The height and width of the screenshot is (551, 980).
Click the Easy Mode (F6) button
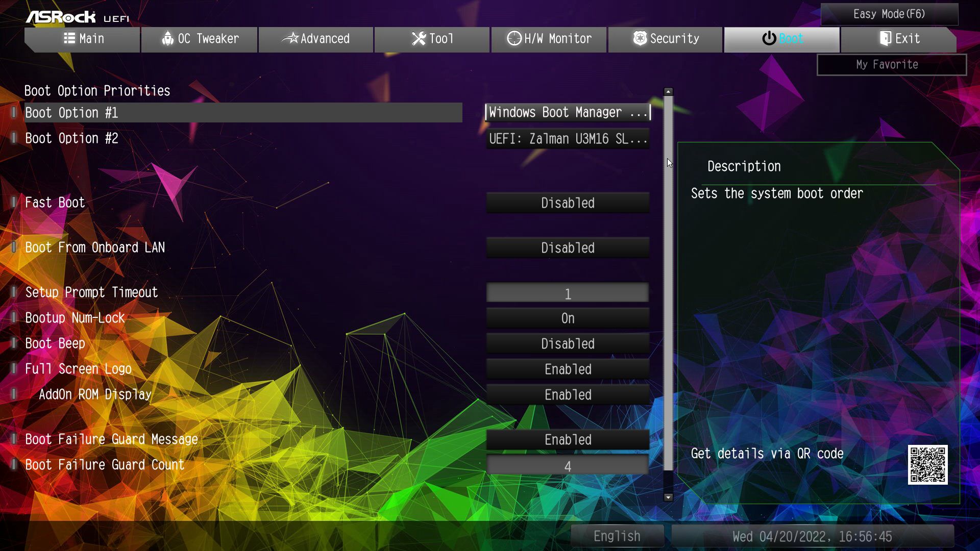pos(889,14)
